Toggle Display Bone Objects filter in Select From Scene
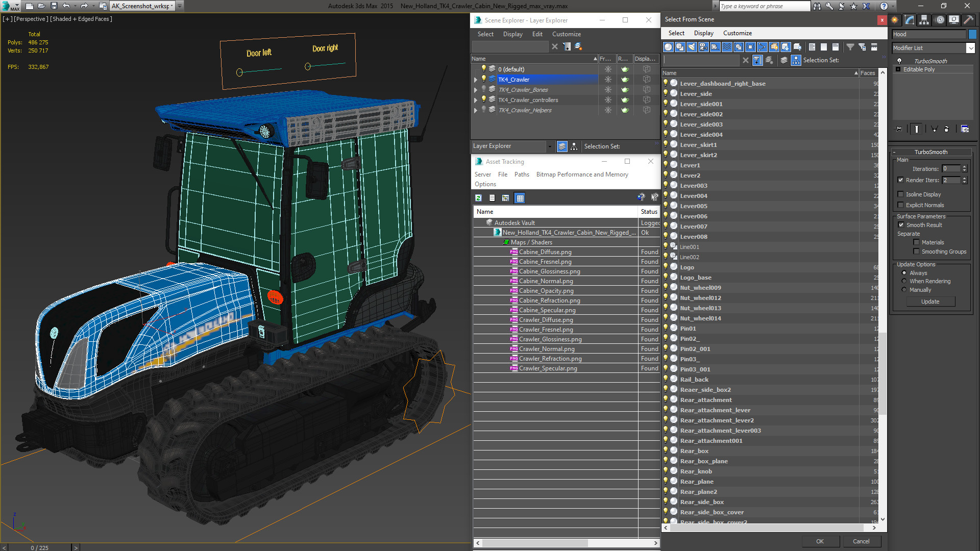 [762, 47]
